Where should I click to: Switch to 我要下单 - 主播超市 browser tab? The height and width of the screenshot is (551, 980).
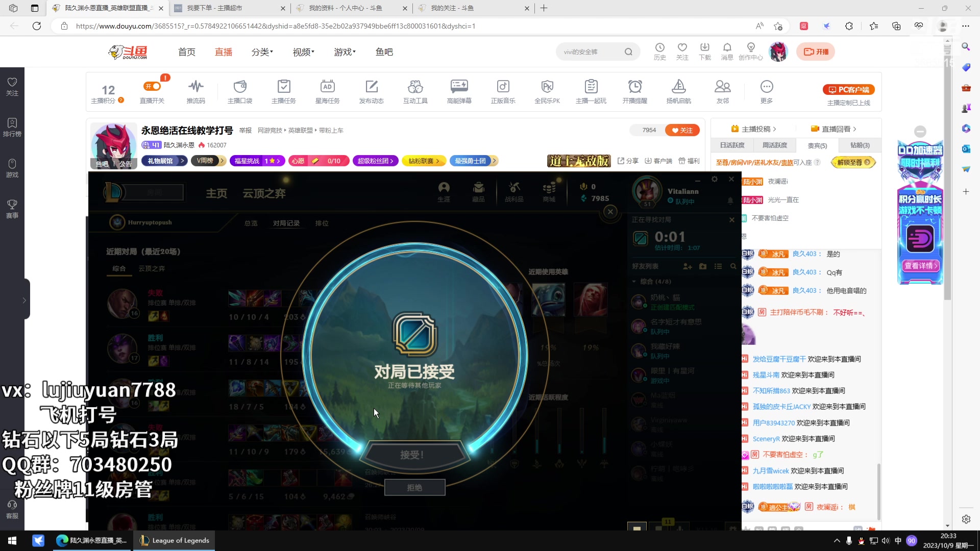tap(229, 8)
